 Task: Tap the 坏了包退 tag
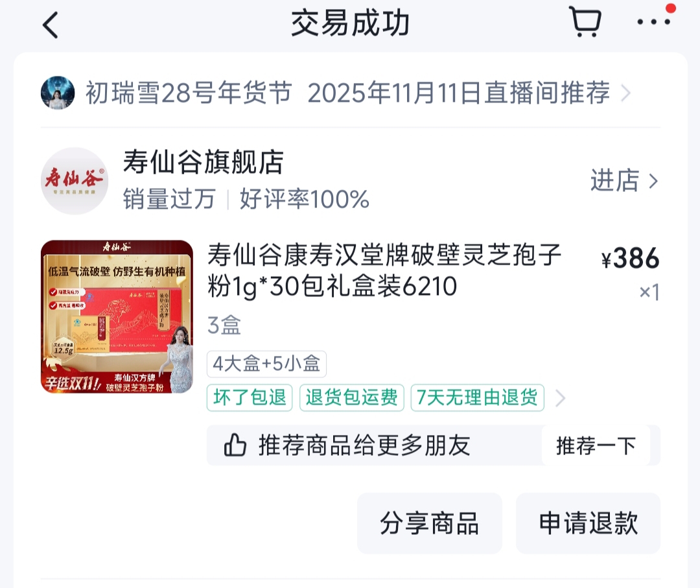[x=250, y=397]
